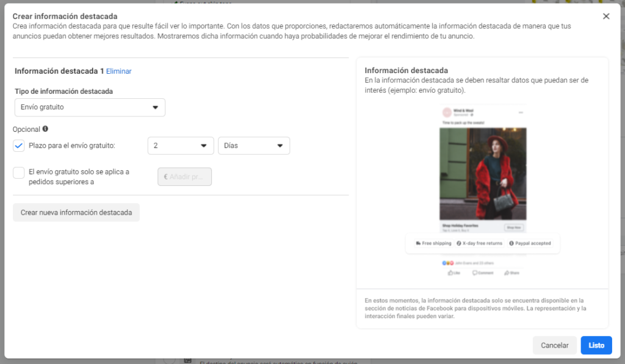
Task: Click the Free shipping truck icon in preview
Action: [418, 243]
